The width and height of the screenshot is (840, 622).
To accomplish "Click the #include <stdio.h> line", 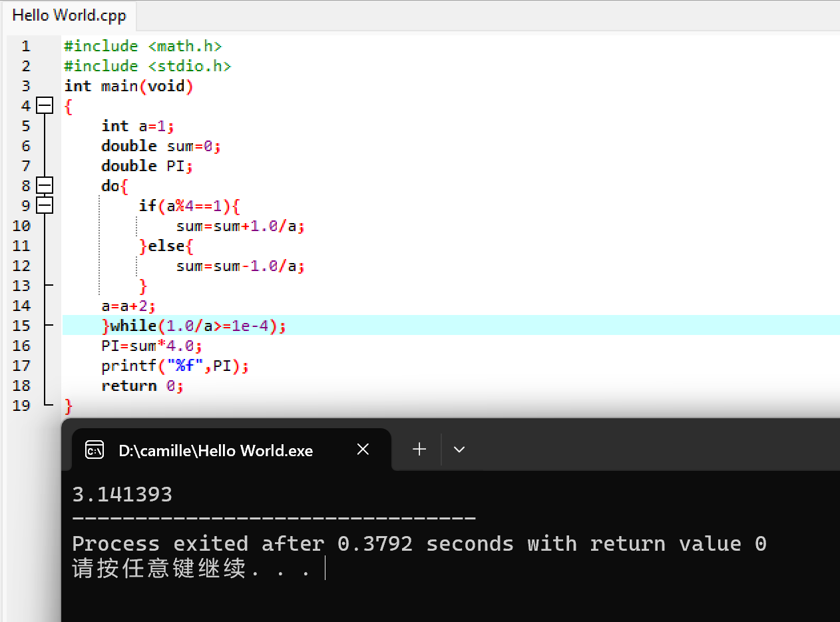I will pyautogui.click(x=146, y=65).
